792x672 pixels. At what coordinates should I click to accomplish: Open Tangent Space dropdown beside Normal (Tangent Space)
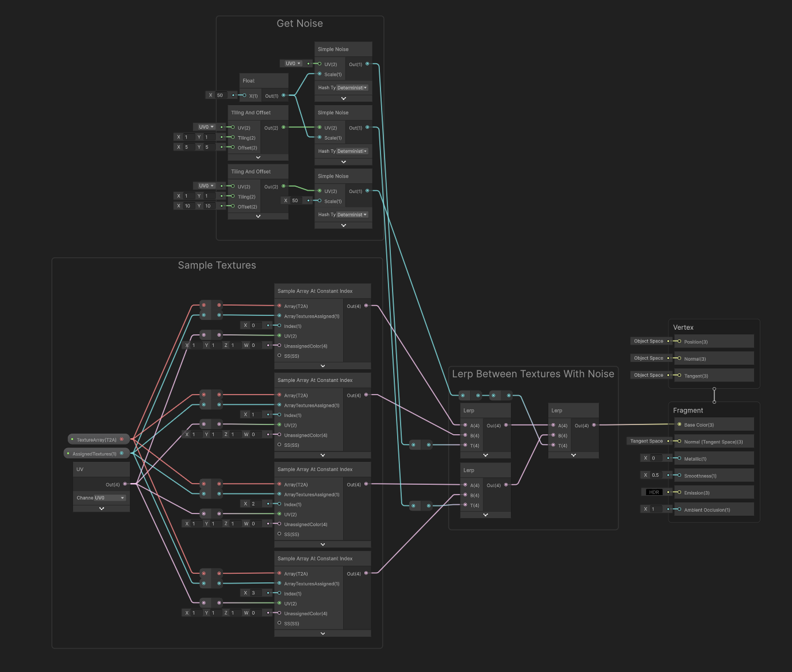click(x=647, y=441)
